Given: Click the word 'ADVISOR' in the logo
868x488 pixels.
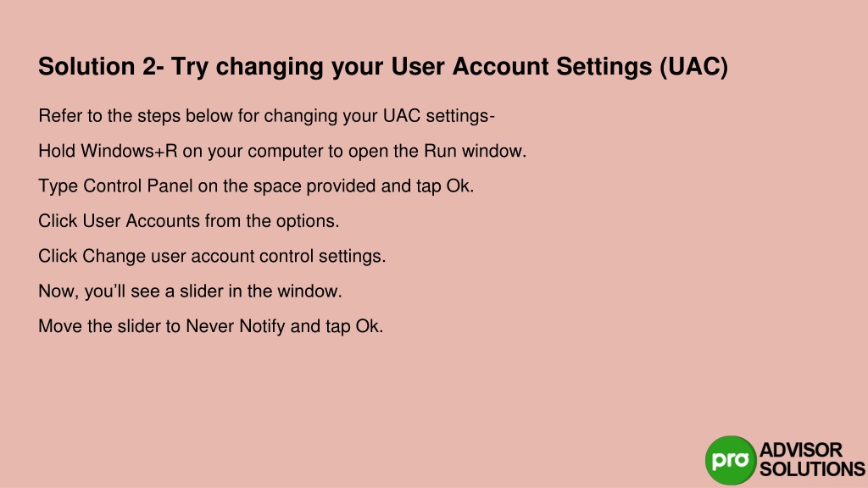Looking at the screenshot, I should (801, 450).
